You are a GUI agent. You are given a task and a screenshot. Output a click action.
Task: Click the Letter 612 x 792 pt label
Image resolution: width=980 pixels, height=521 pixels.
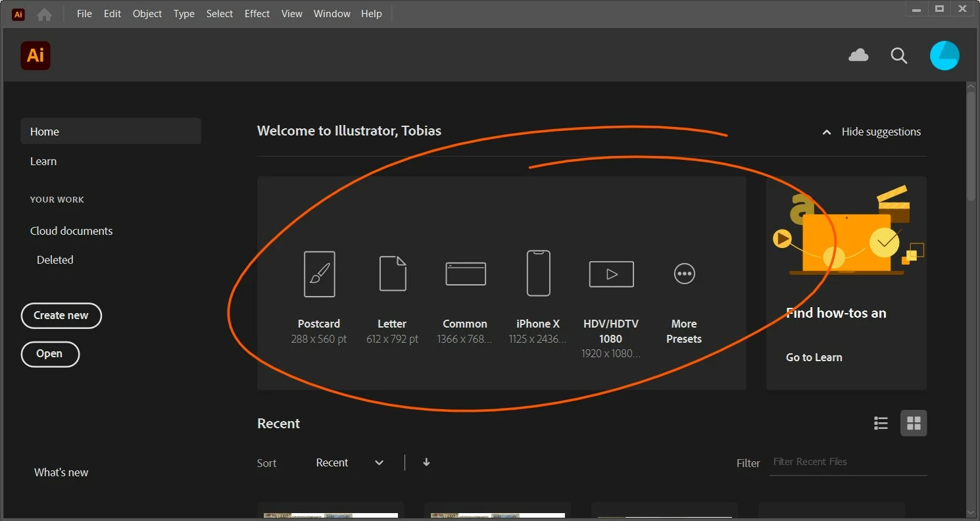tap(393, 332)
